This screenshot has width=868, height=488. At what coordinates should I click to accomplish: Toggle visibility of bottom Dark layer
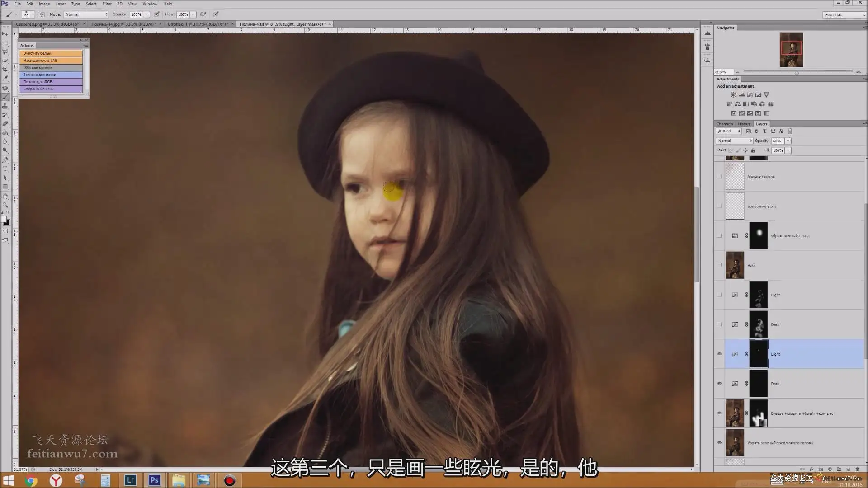point(719,384)
